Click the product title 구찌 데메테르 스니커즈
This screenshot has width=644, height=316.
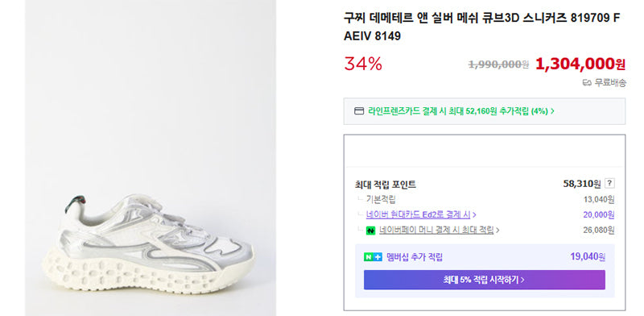tap(481, 27)
